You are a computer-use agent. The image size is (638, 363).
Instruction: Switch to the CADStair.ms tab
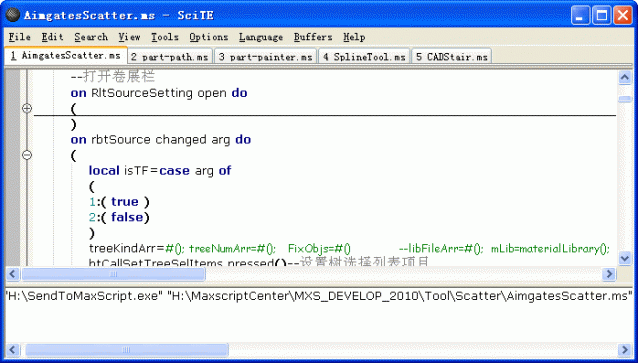coord(452,57)
